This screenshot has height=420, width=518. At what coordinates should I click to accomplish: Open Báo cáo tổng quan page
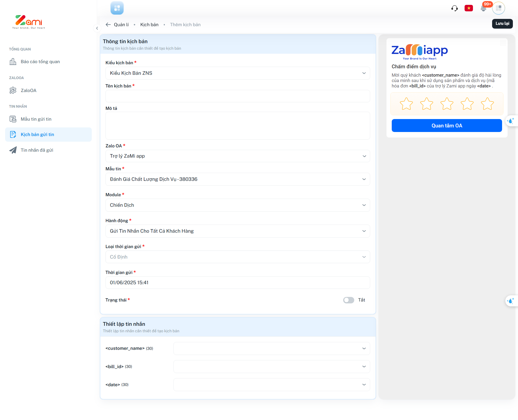40,62
